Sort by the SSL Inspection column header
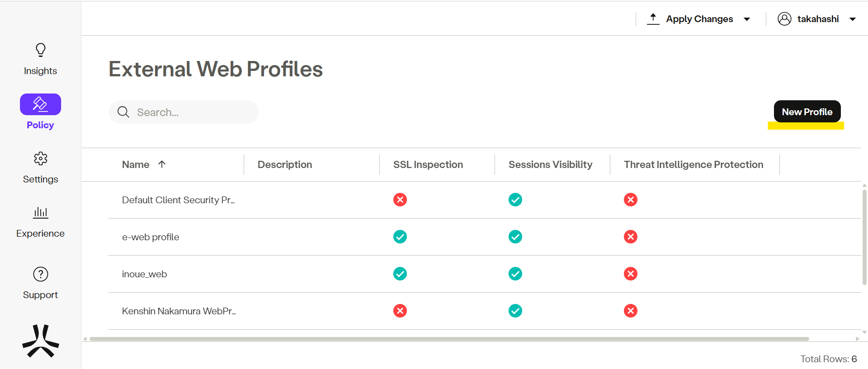The width and height of the screenshot is (868, 369). (428, 164)
